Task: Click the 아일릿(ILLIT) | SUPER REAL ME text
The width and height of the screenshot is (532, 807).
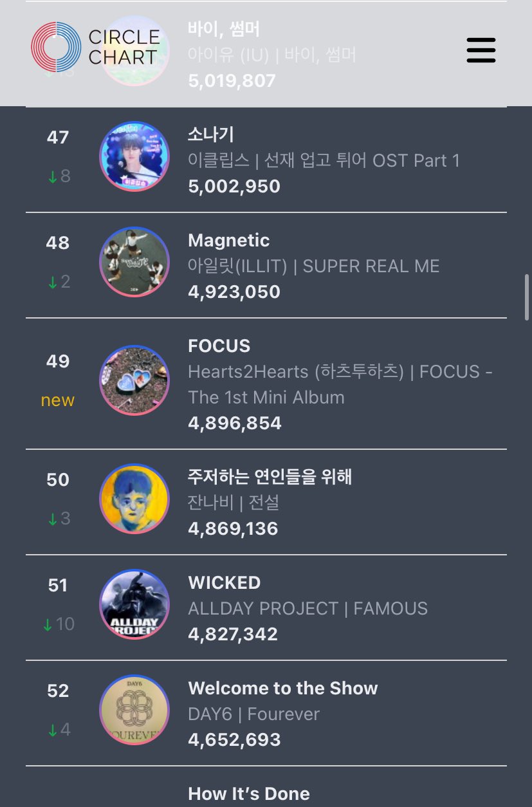Action: [x=313, y=266]
